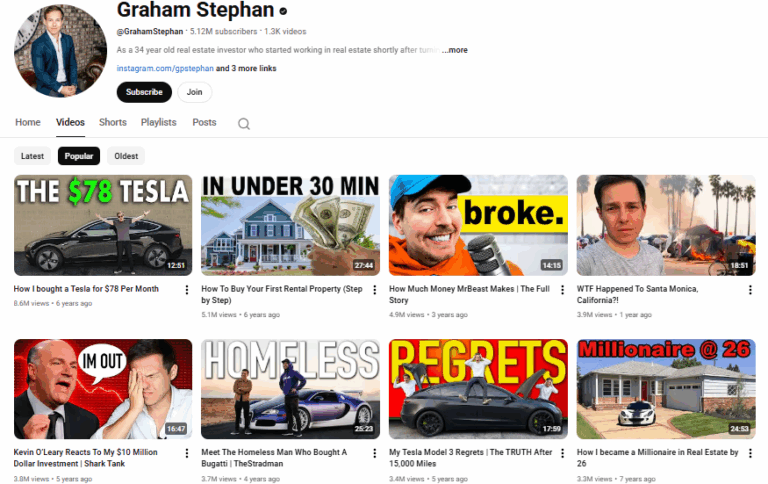Viewport: 768px width, 484px height.
Task: Click the channel search magnifier icon
Action: 243,124
